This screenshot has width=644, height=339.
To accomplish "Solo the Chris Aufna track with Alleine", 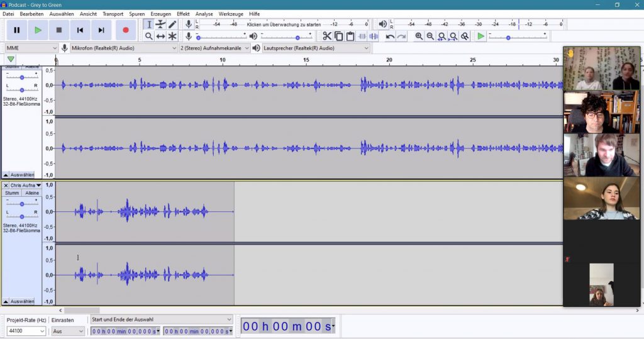I will (31, 193).
